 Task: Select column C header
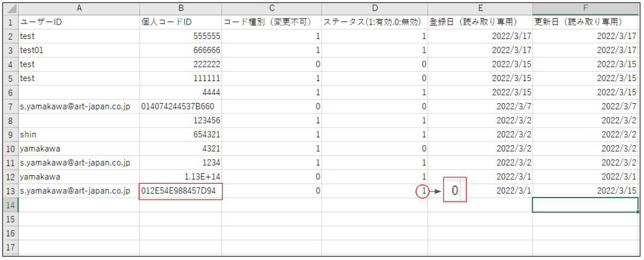[x=271, y=9]
